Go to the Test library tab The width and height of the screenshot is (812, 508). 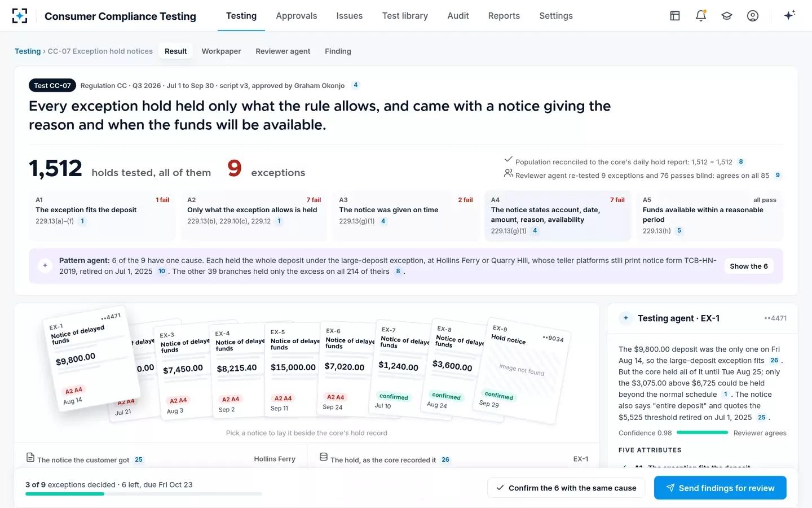[x=405, y=16]
